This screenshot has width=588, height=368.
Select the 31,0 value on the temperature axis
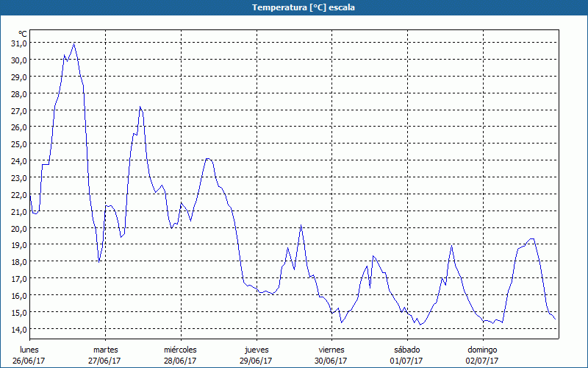coord(18,43)
